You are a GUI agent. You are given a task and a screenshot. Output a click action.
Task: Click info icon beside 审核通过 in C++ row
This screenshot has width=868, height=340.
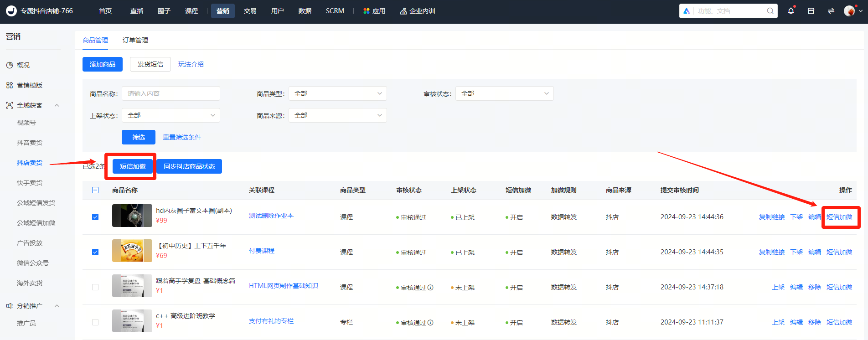point(430,323)
